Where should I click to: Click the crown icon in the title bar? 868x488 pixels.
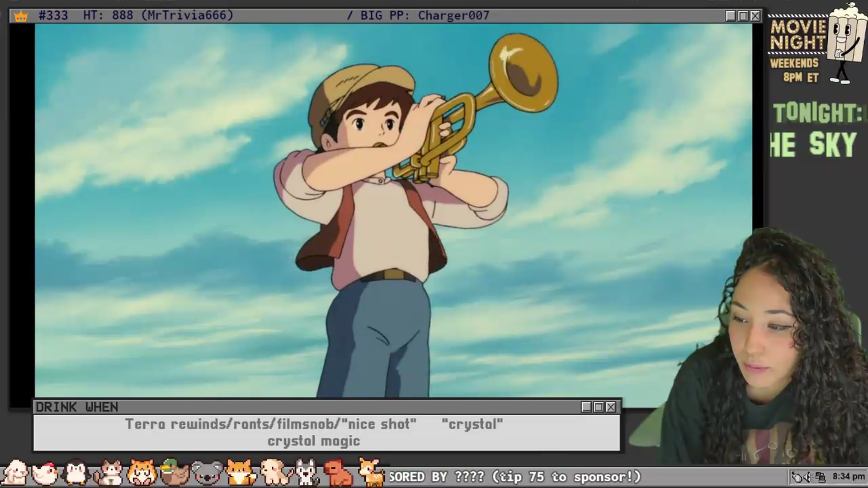coord(21,16)
